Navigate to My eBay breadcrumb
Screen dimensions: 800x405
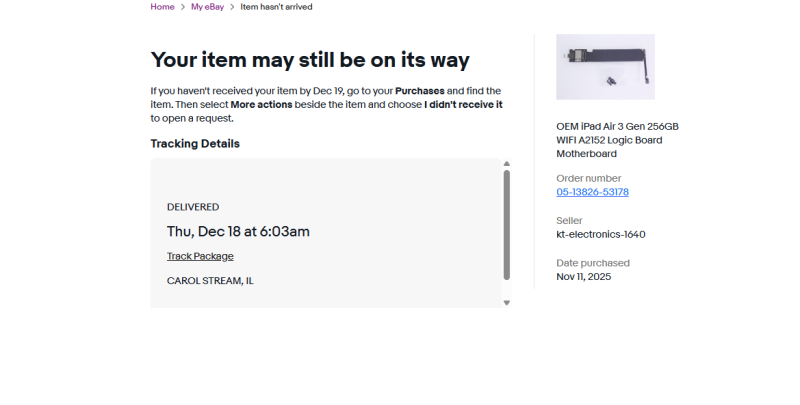tap(208, 7)
